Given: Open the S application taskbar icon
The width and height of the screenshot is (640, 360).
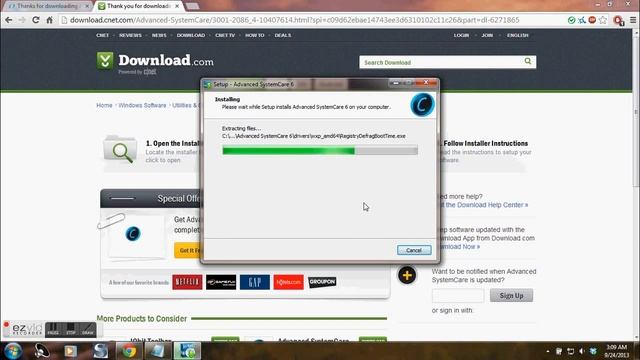Looking at the screenshot, I should 100,351.
